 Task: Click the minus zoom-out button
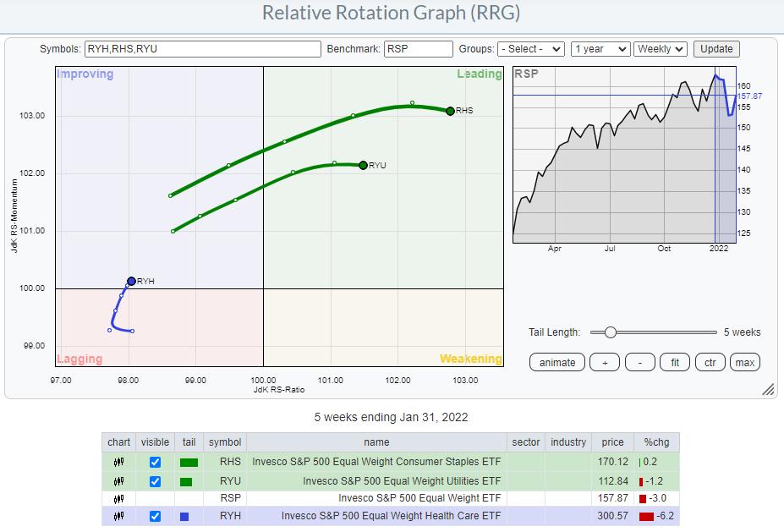click(x=640, y=362)
